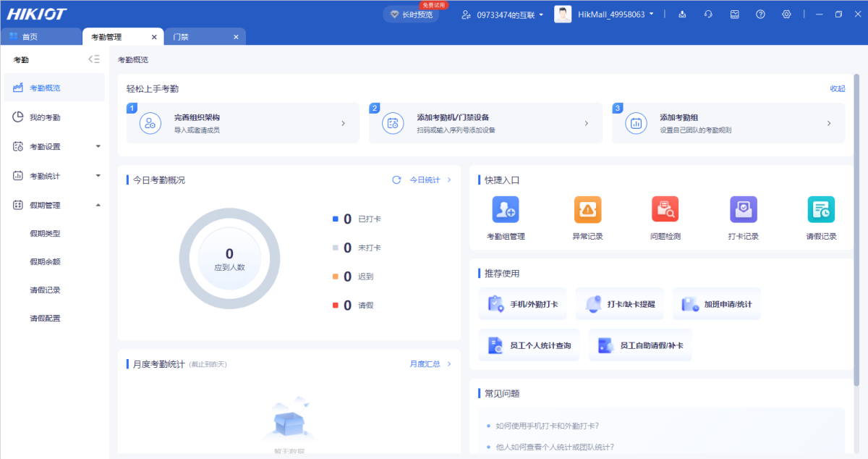Open the 请假记录 shortcut icon

[821, 210]
